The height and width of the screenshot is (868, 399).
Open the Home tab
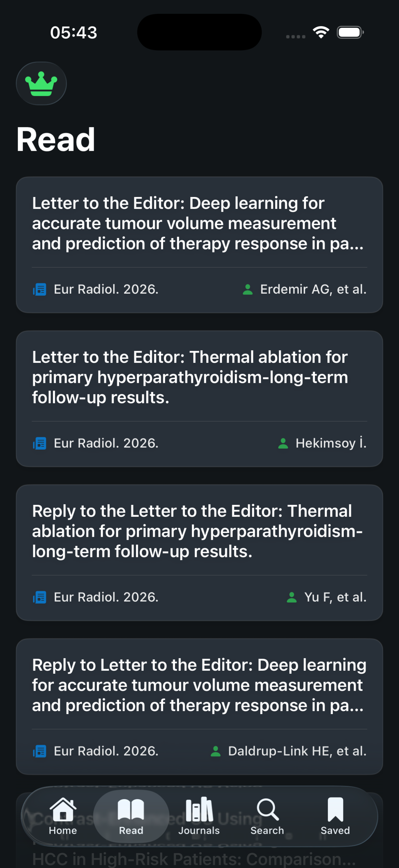coord(63,816)
